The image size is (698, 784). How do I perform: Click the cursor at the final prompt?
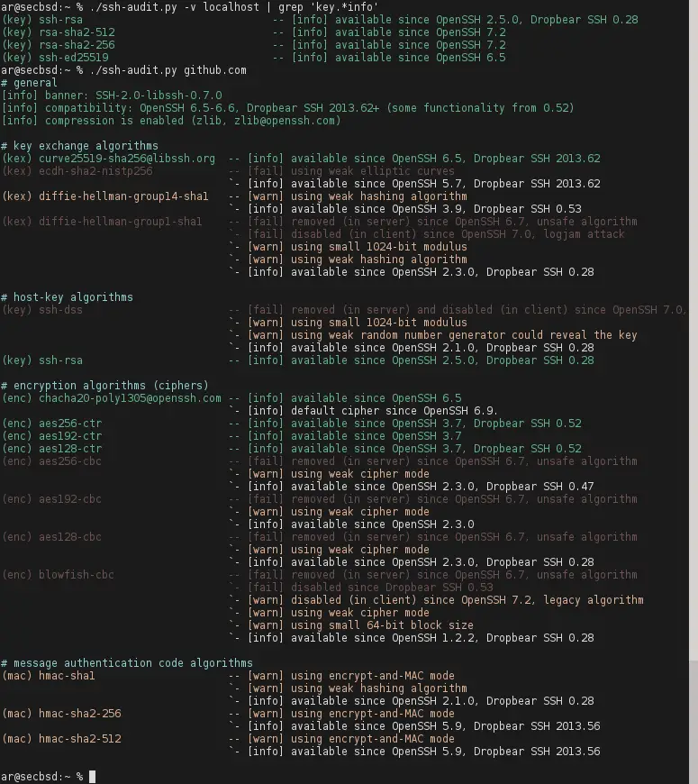(92, 777)
